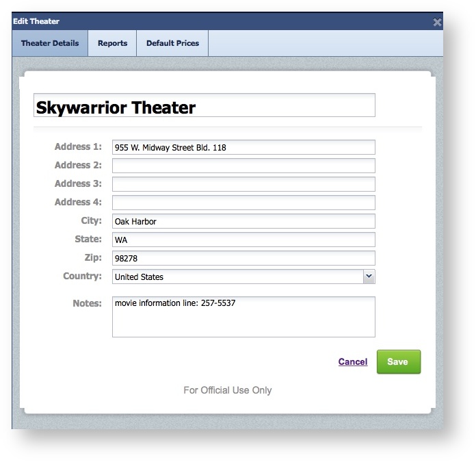Focus the State field showing WA
Viewport: 476px width, 462px height.
(243, 240)
